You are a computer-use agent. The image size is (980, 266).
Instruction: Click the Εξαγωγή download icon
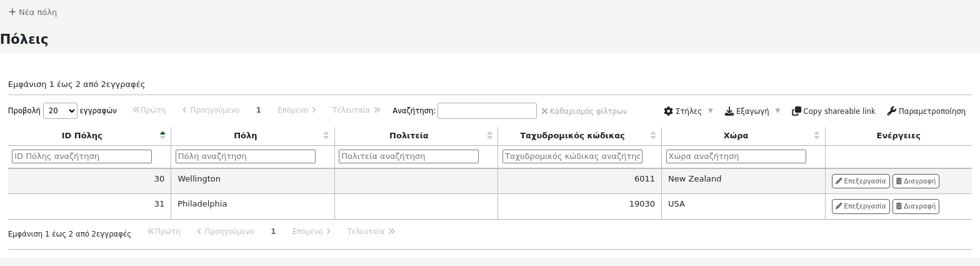[x=729, y=111]
